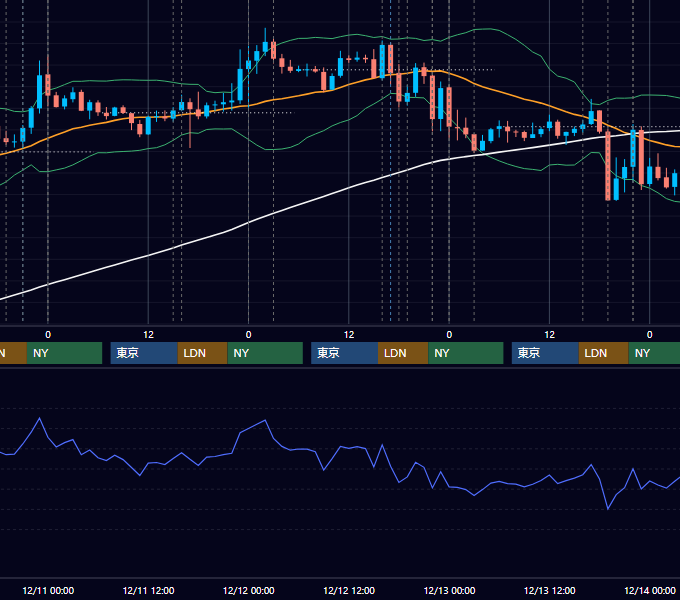Click hour label 12 above 12/12 12:00
The width and height of the screenshot is (680, 600).
(349, 335)
